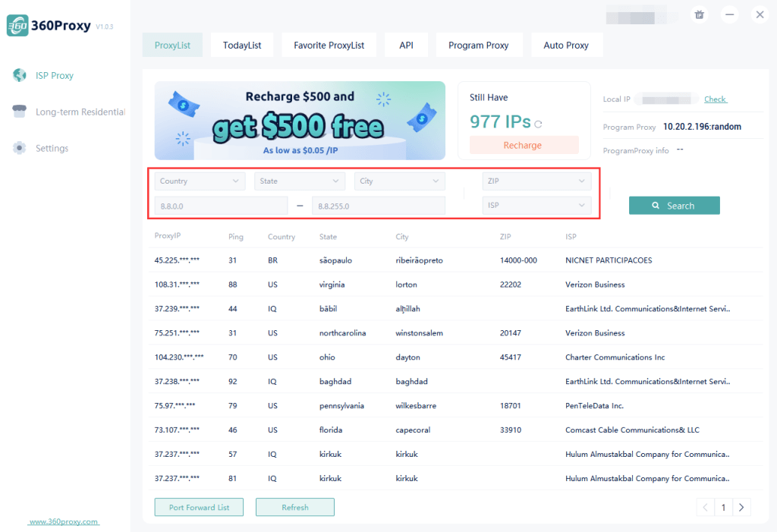Click the IP gift icon in title bar

(699, 15)
